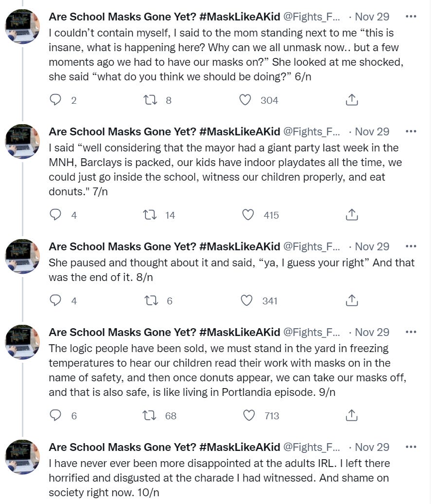The image size is (431, 504).
Task: Open profile avatar beside 9/n tweet
Action: tap(22, 342)
